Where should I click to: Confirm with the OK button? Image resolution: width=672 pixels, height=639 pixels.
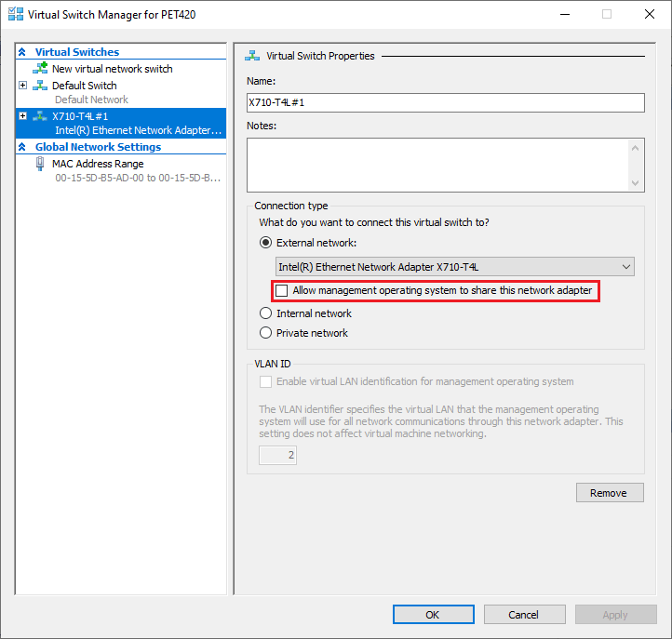pos(434,615)
